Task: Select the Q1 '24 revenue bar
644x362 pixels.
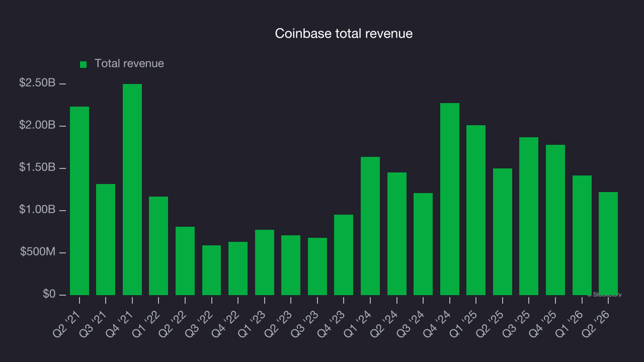Action: click(x=370, y=226)
